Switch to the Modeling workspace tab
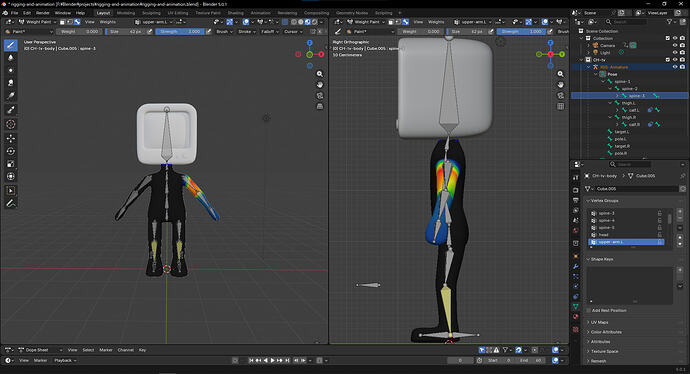The width and height of the screenshot is (690, 374). (x=126, y=13)
